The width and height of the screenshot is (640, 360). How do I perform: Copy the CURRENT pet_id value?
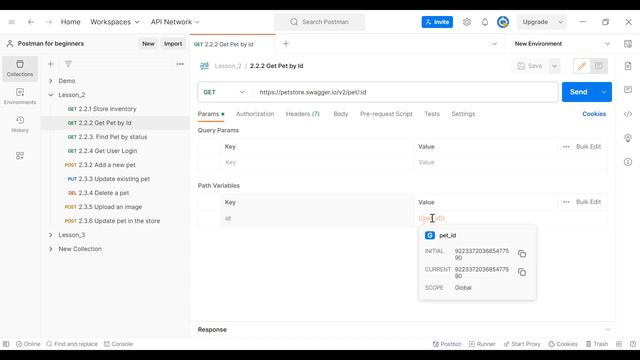[x=522, y=272]
